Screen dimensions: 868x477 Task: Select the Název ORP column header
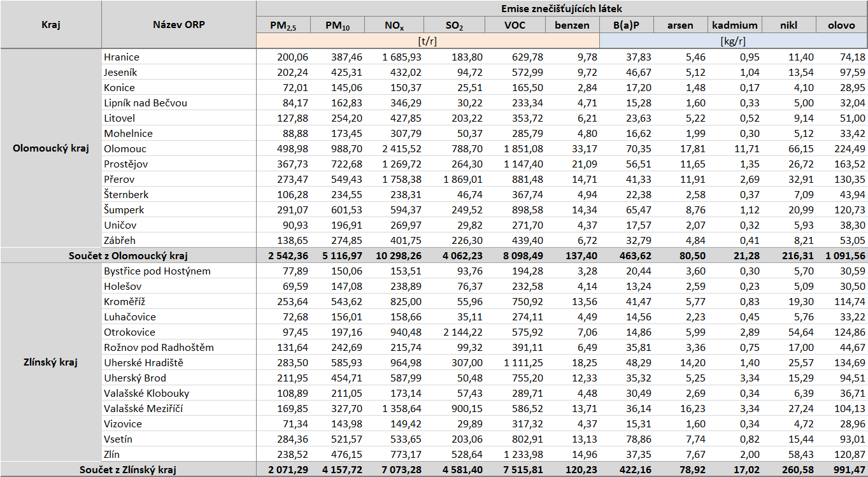tap(179, 25)
